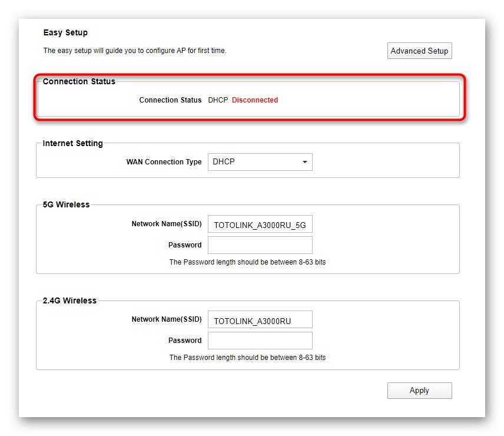
Task: Click the password length hint under 2.4G Wireless
Action: tap(247, 358)
